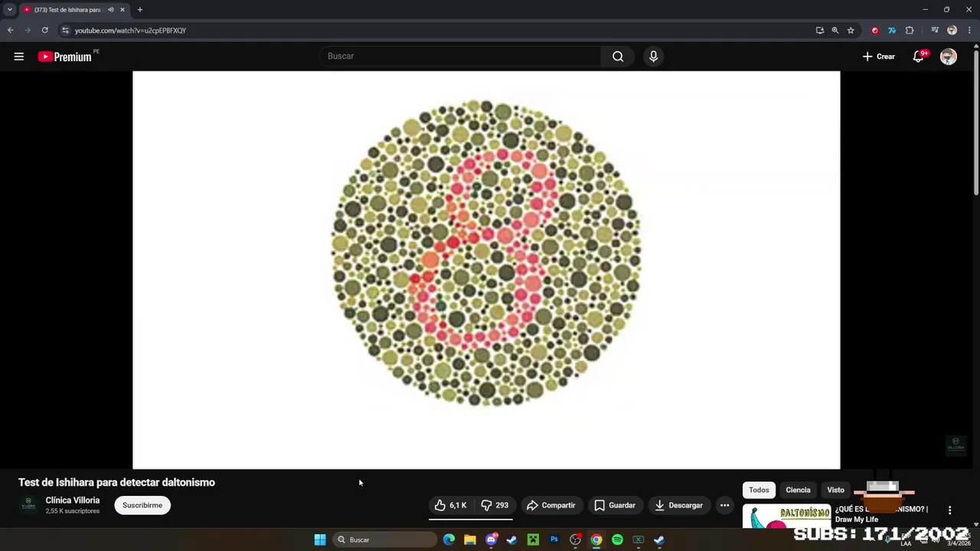Viewport: 980px width, 551px height.
Task: Open File Explorer from taskbar
Action: (x=470, y=540)
